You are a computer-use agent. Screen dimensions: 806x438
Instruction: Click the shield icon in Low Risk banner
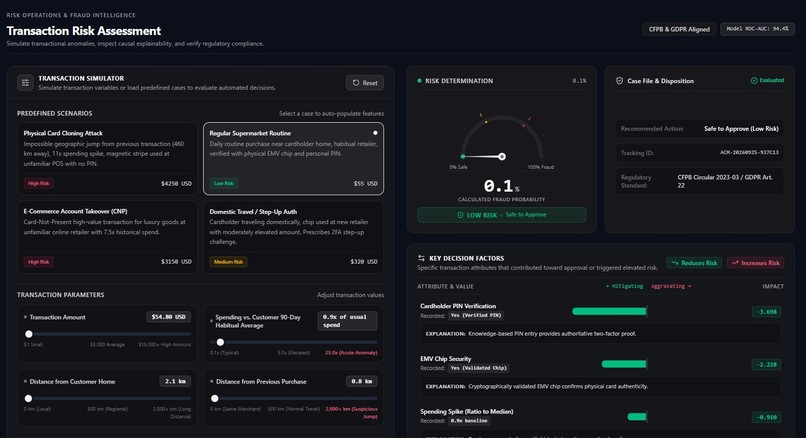[x=461, y=215]
